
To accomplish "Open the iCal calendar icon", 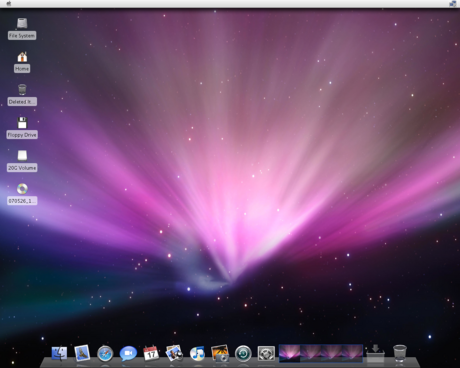I will [x=151, y=353].
